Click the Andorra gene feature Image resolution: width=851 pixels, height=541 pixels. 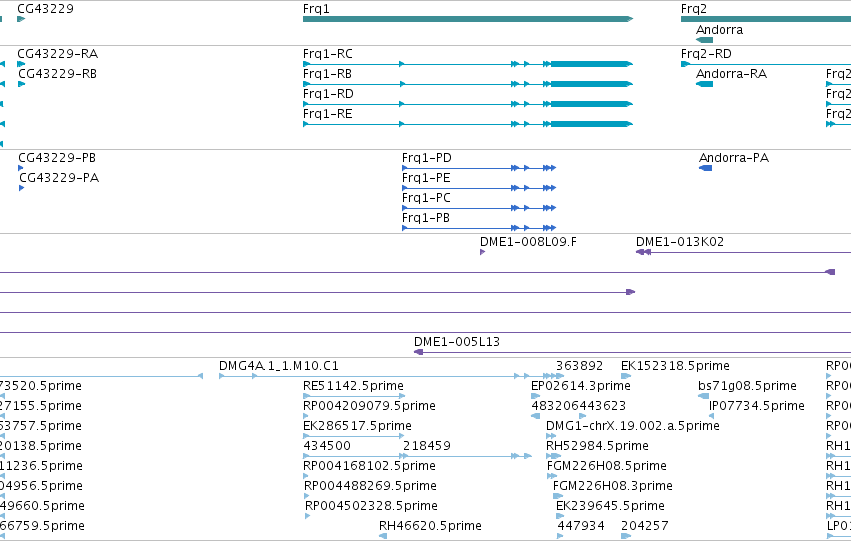pos(704,40)
